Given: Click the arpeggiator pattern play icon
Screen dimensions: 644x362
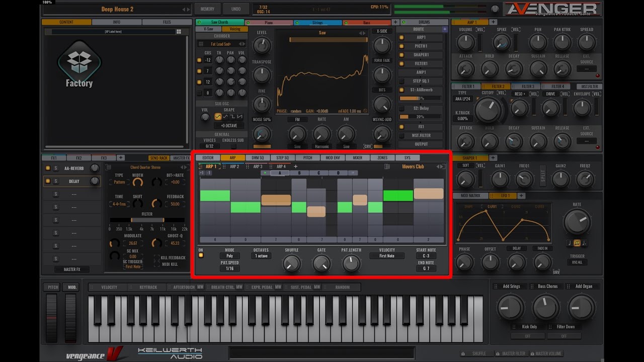Looking at the screenshot, I should tap(265, 173).
